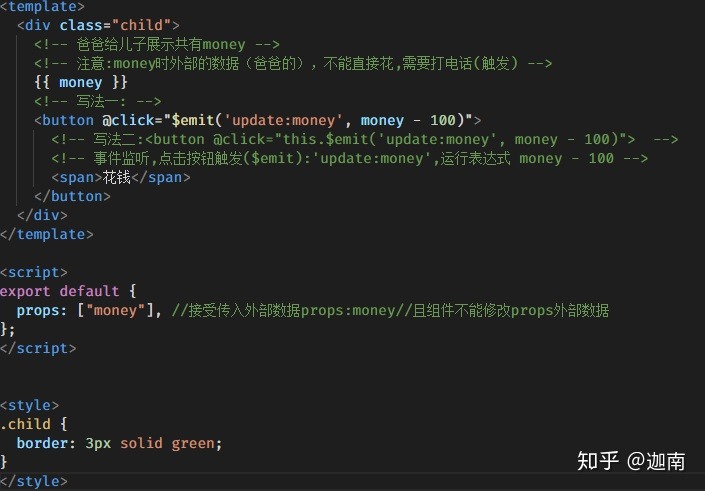Click the comment '写法一:'
705x491 pixels.
[x=98, y=101]
